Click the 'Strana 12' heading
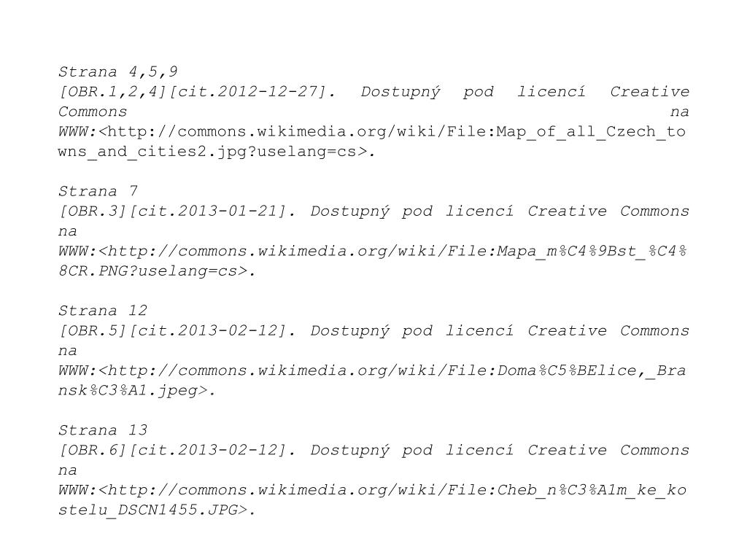 pos(102,311)
